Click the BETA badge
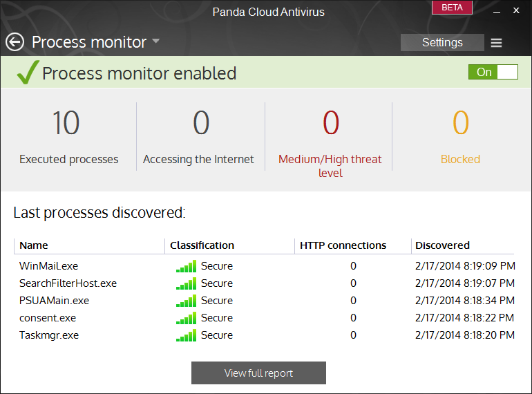The image size is (532, 394). point(452,8)
